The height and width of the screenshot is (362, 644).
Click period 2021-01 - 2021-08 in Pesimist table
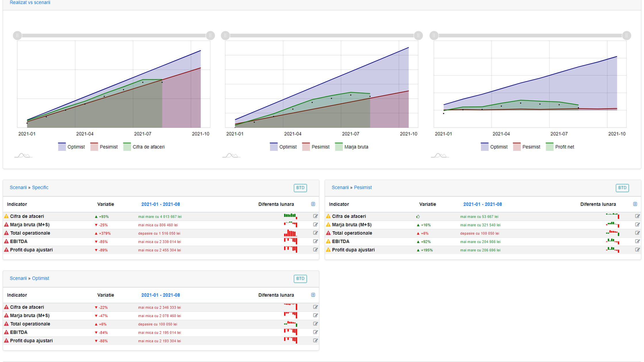tap(483, 204)
